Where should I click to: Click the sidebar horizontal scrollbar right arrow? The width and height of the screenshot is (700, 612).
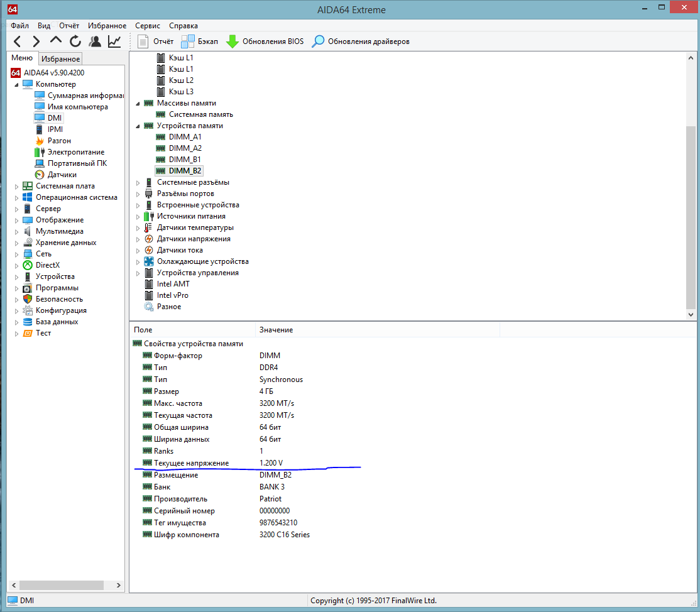coord(118,585)
